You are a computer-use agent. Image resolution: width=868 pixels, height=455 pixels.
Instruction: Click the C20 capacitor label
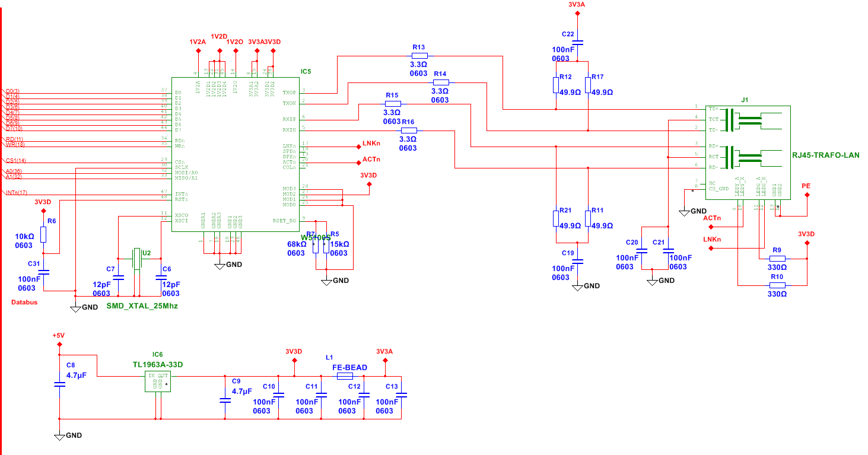(632, 243)
